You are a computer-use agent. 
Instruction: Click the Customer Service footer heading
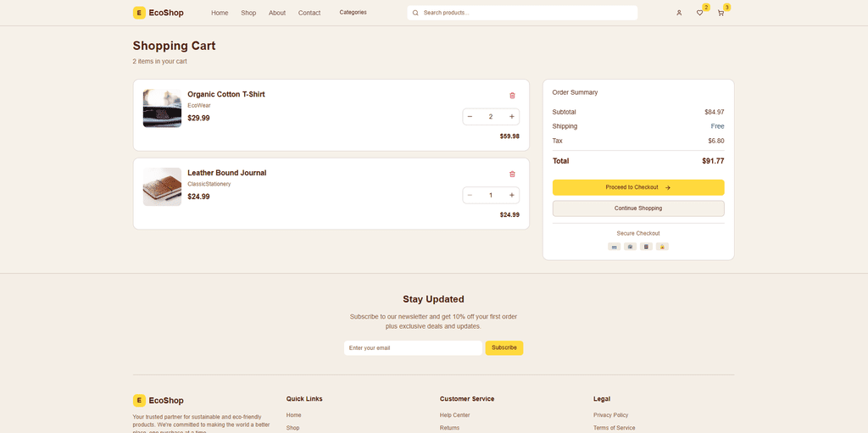click(x=467, y=398)
